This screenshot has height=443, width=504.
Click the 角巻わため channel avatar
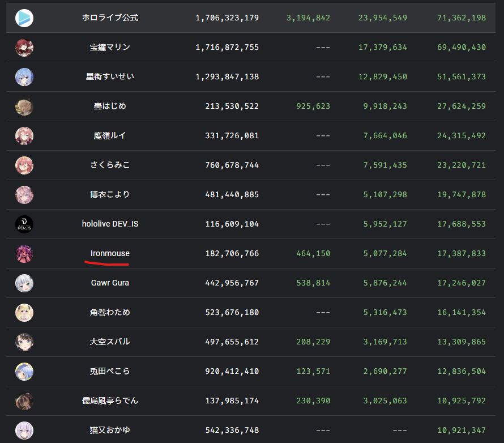click(24, 313)
